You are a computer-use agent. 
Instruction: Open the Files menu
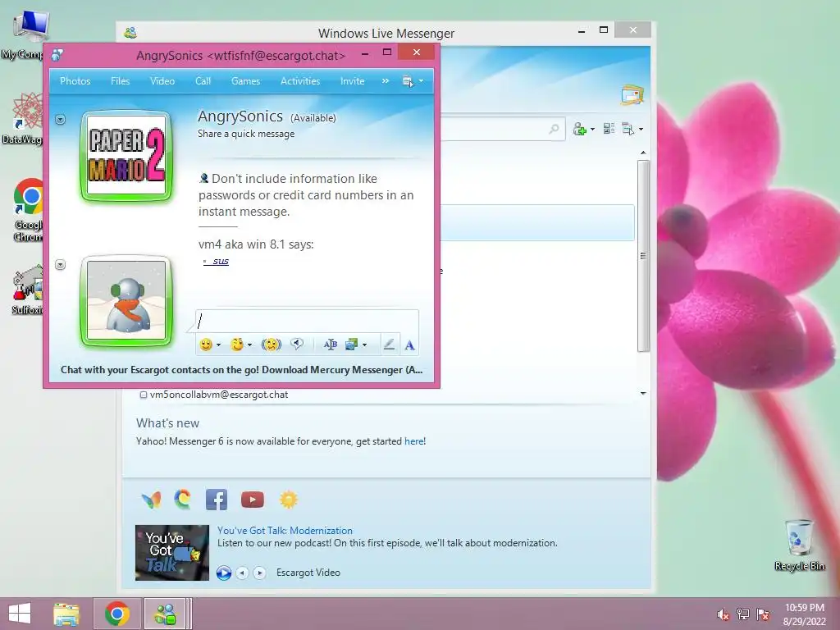(120, 81)
